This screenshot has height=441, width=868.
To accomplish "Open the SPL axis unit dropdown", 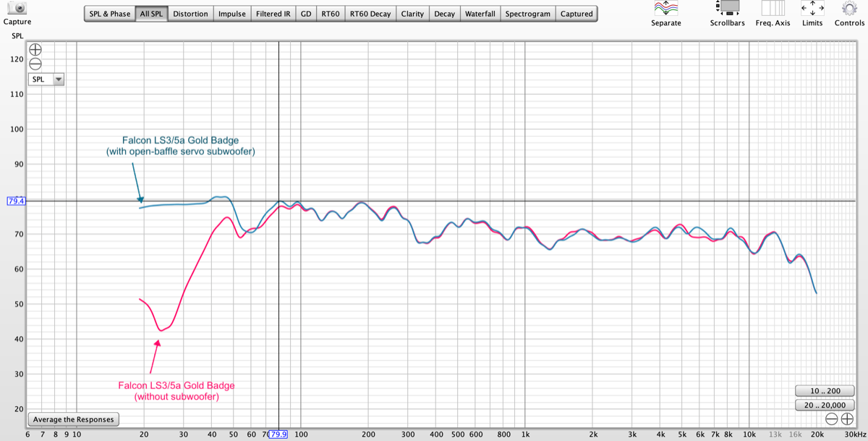I will (46, 80).
